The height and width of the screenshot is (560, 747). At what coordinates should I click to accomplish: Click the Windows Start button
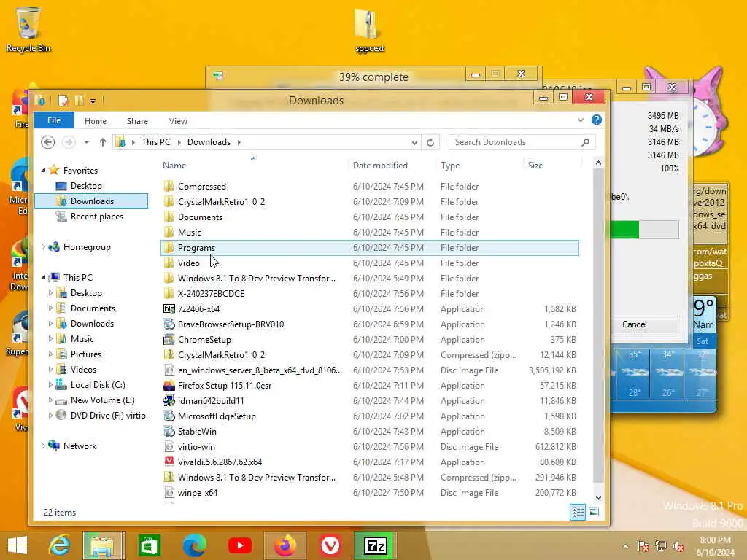click(x=18, y=545)
